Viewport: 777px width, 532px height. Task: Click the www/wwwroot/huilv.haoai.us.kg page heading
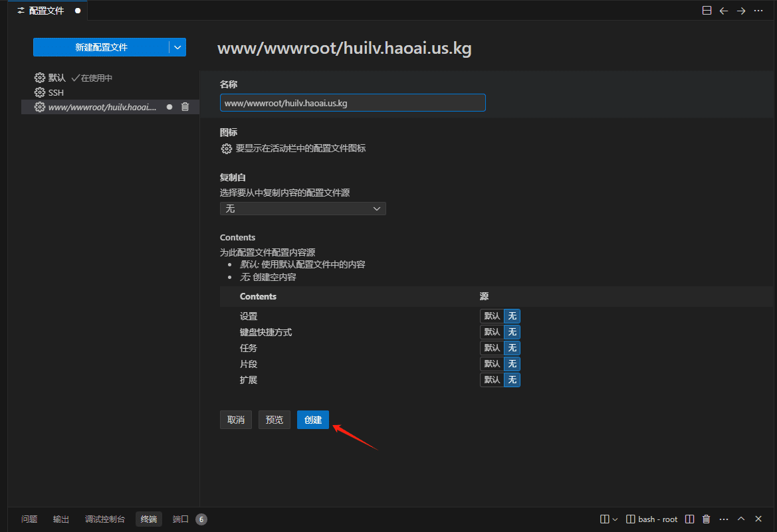[x=344, y=48]
